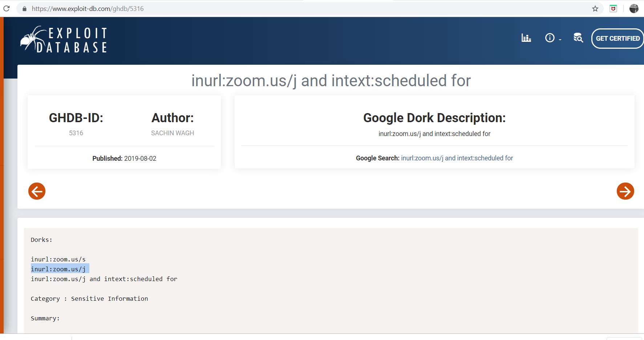Open the Google Search dork link
Screen dimensions: 644x340
tap(457, 158)
